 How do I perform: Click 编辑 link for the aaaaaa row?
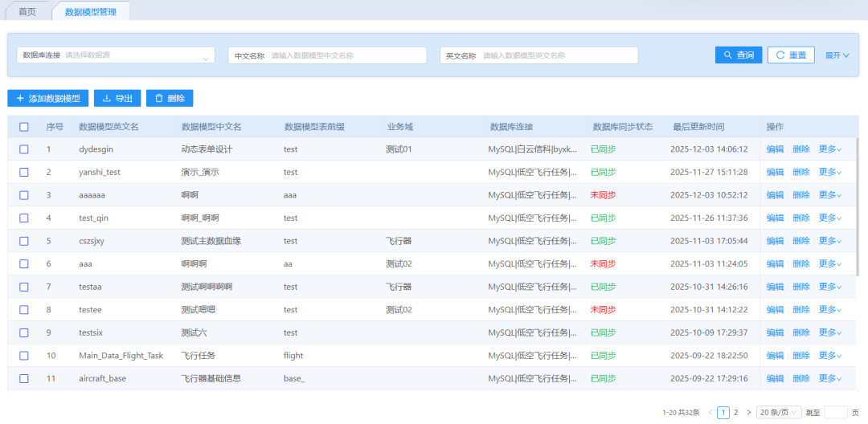pyautogui.click(x=775, y=195)
